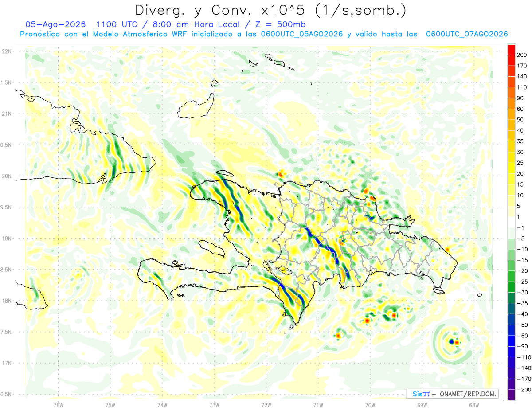Click the bottom dark purple color scale swatch

511,395
